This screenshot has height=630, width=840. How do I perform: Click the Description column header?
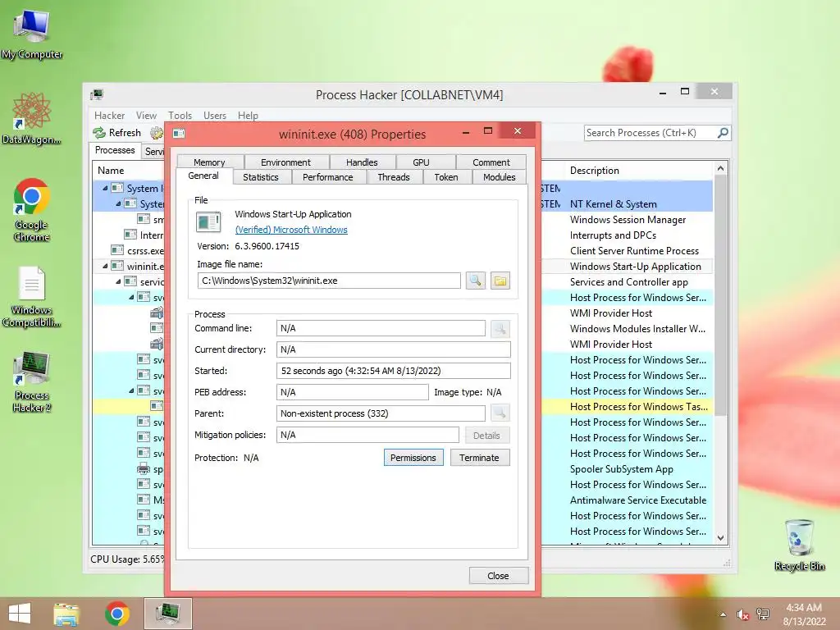coord(595,171)
